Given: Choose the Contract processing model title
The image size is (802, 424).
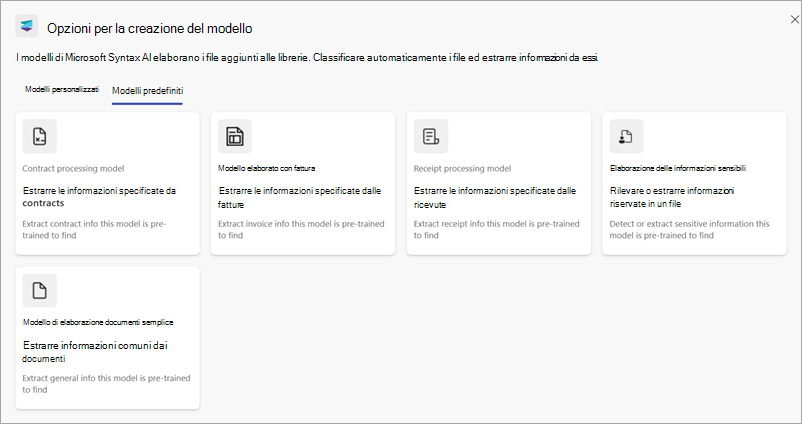Looking at the screenshot, I should [x=73, y=168].
